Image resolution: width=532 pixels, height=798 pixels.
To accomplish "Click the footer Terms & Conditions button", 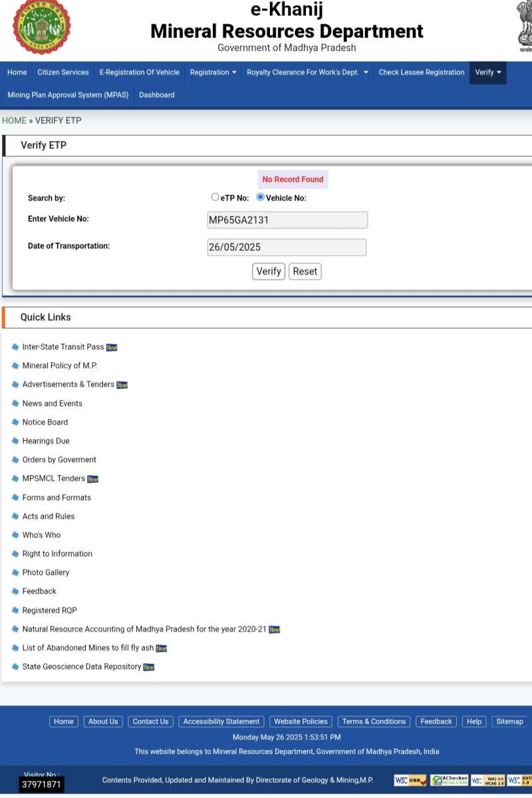I will coord(374,722).
